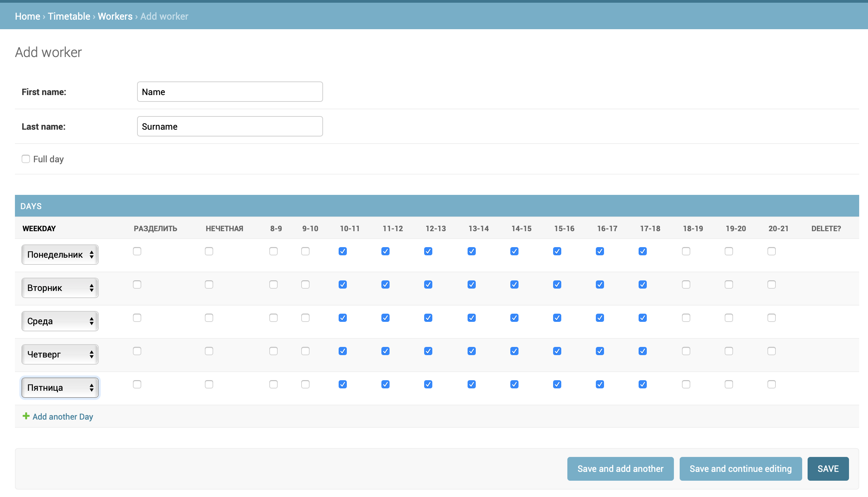Click the DELETE? column header
The image size is (868, 497).
point(826,228)
